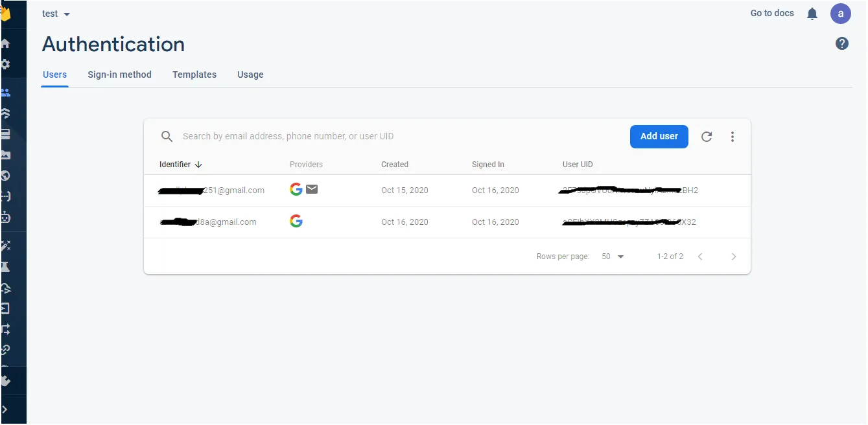Open the help question mark icon
This screenshot has height=425, width=868.
[x=842, y=43]
